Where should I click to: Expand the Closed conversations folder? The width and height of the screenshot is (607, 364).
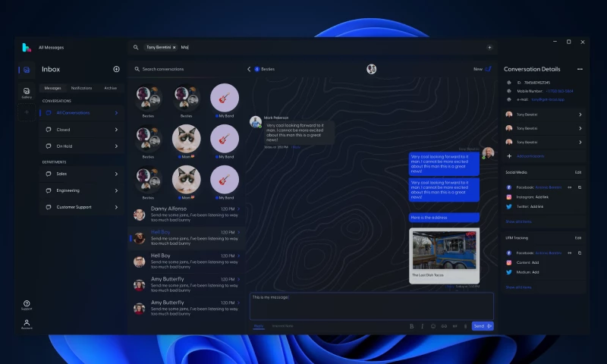point(80,130)
